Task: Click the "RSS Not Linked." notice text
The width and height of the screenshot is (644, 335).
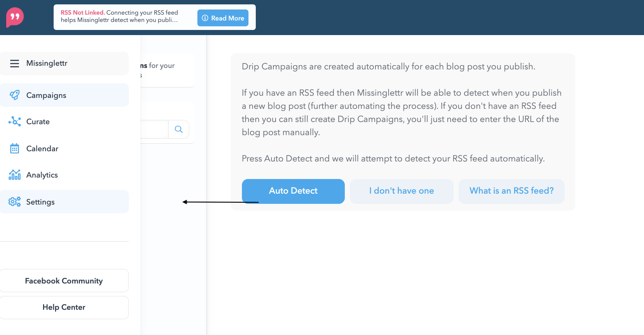Action: (x=83, y=12)
